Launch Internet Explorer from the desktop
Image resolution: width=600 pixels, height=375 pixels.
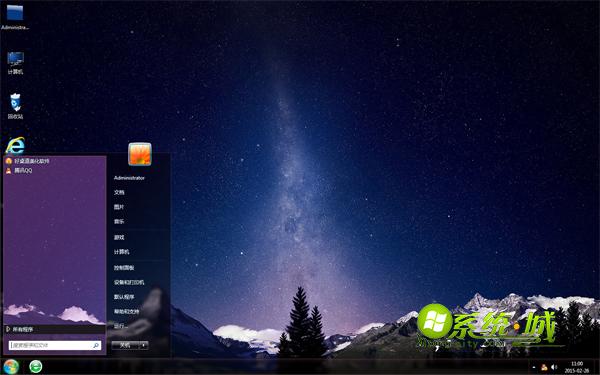coord(15,145)
